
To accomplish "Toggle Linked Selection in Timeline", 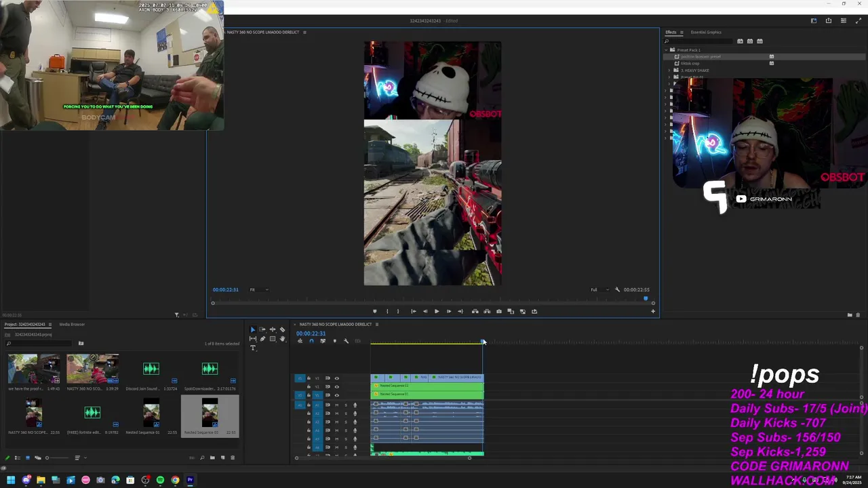I will click(x=323, y=341).
